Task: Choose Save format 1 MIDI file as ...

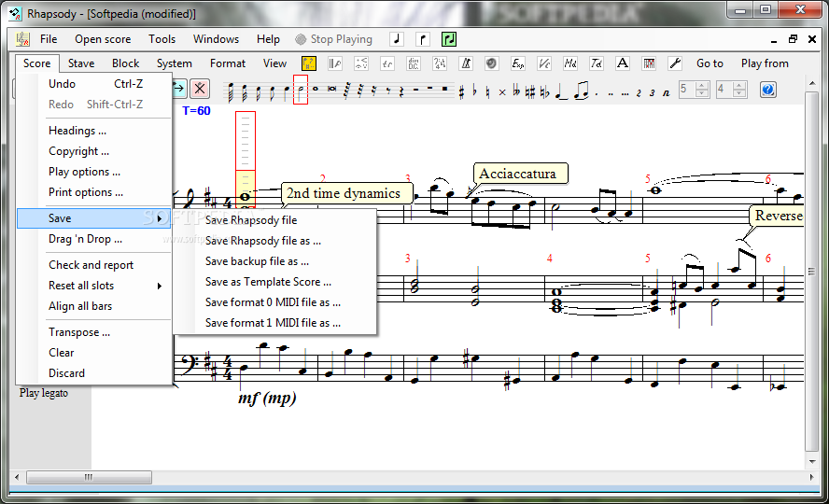Action: [274, 323]
